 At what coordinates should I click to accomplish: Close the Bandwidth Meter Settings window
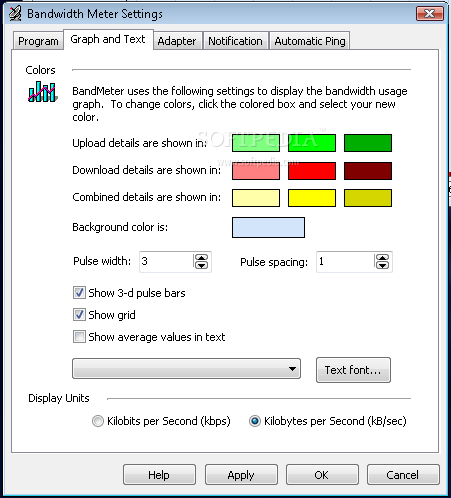430,14
